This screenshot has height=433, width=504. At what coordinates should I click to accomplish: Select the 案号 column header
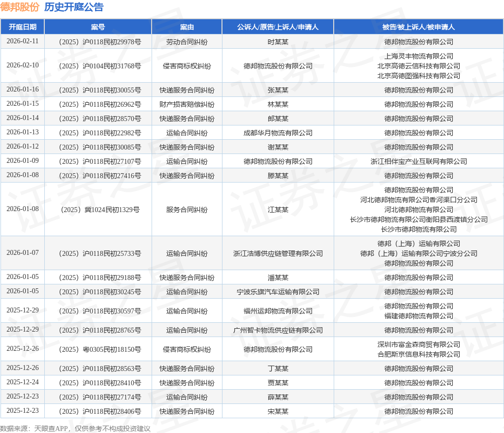point(98,27)
